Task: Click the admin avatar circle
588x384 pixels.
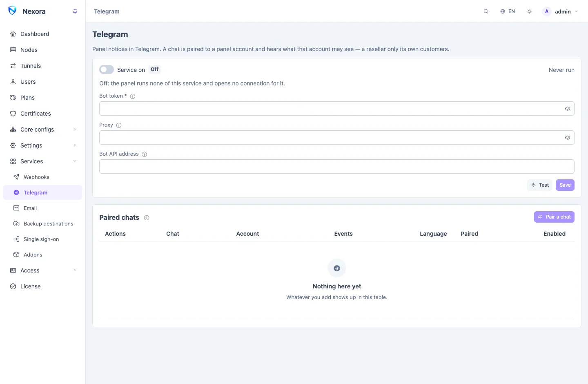Action: click(x=547, y=11)
